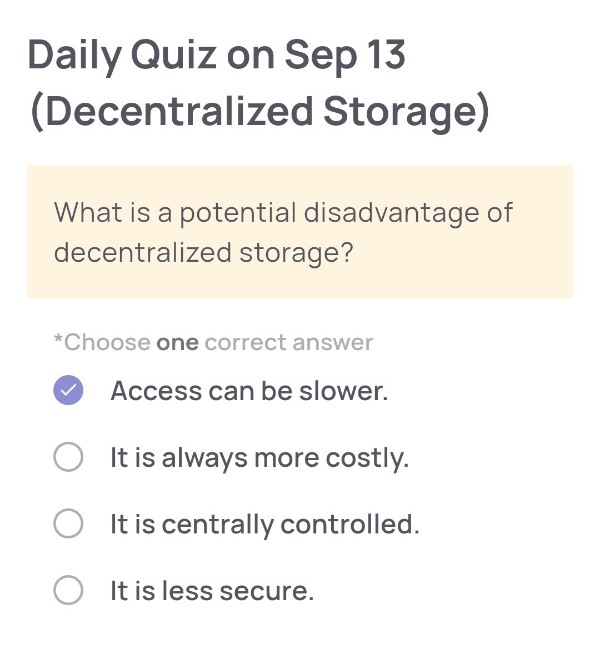600x654 pixels.
Task: Click the purple checkmark icon on selected answer
Action: pyautogui.click(x=68, y=391)
